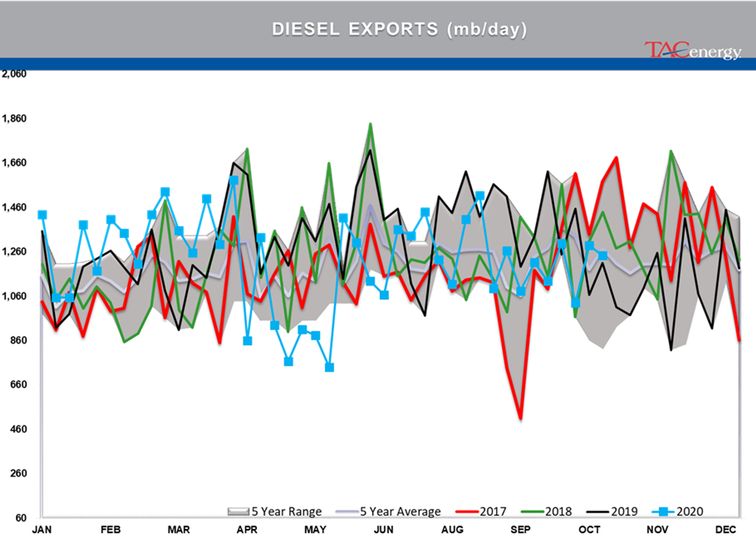Click the 1,260 y-axis value

click(x=14, y=251)
